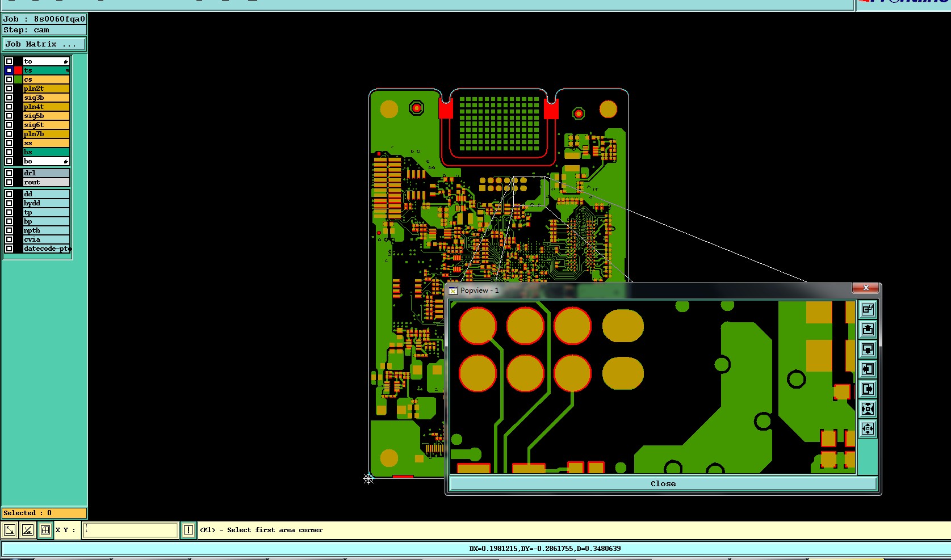
Task: Toggle display of the cvia layer
Action: pos(9,239)
